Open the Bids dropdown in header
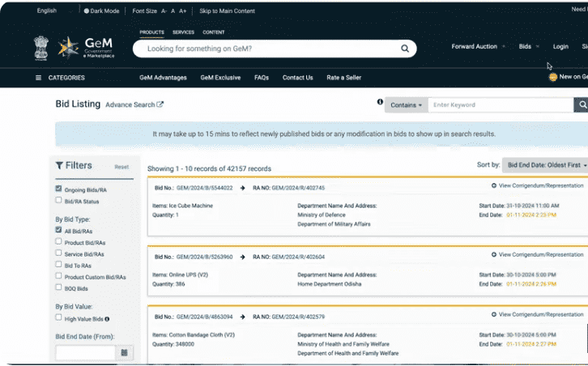The height and width of the screenshot is (366, 588). click(x=528, y=46)
